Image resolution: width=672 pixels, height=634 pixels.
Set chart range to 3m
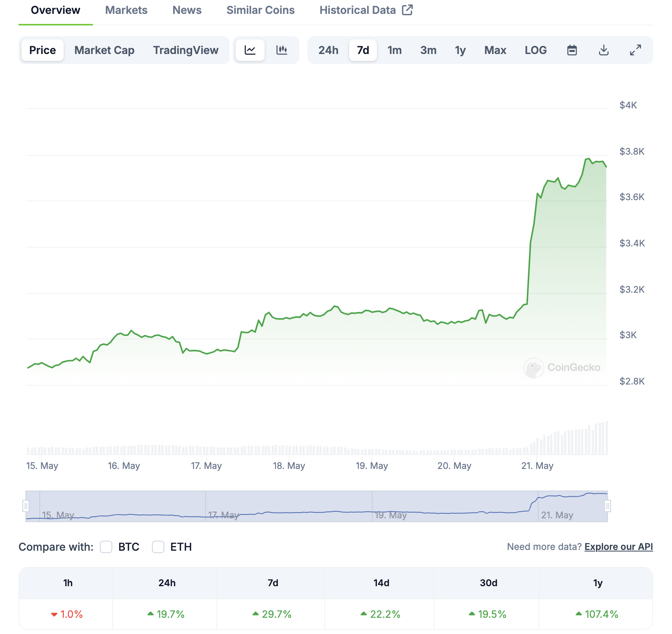coord(428,50)
